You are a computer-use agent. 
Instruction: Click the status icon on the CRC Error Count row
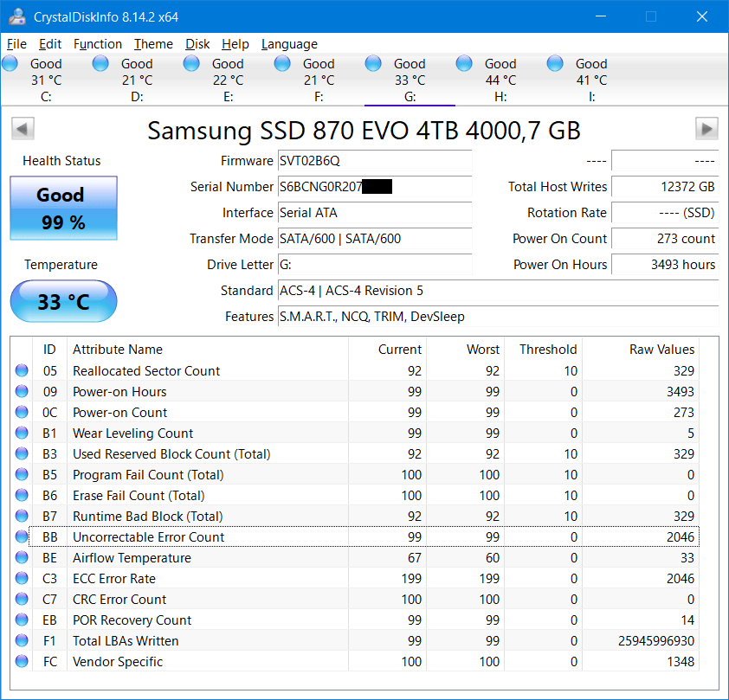[22, 599]
